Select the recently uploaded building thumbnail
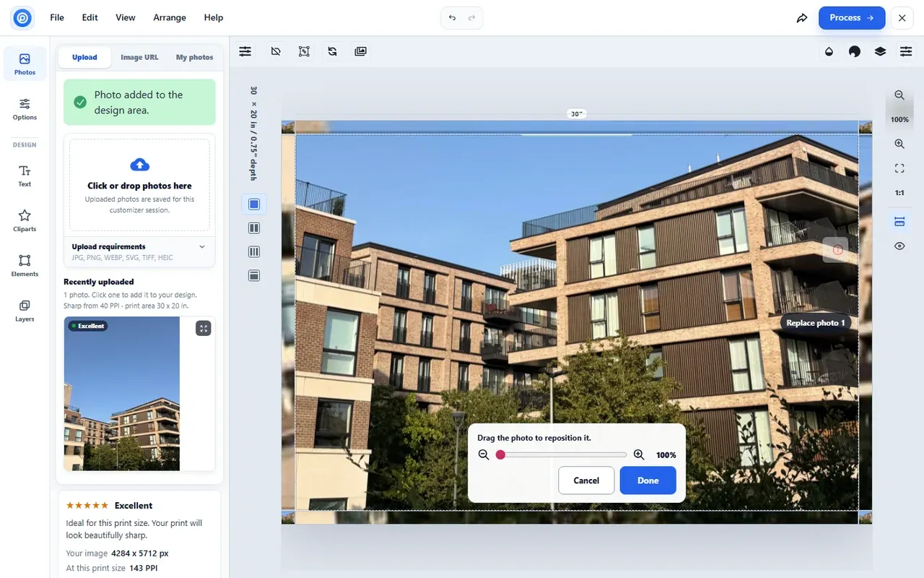The height and width of the screenshot is (578, 924). 121,394
